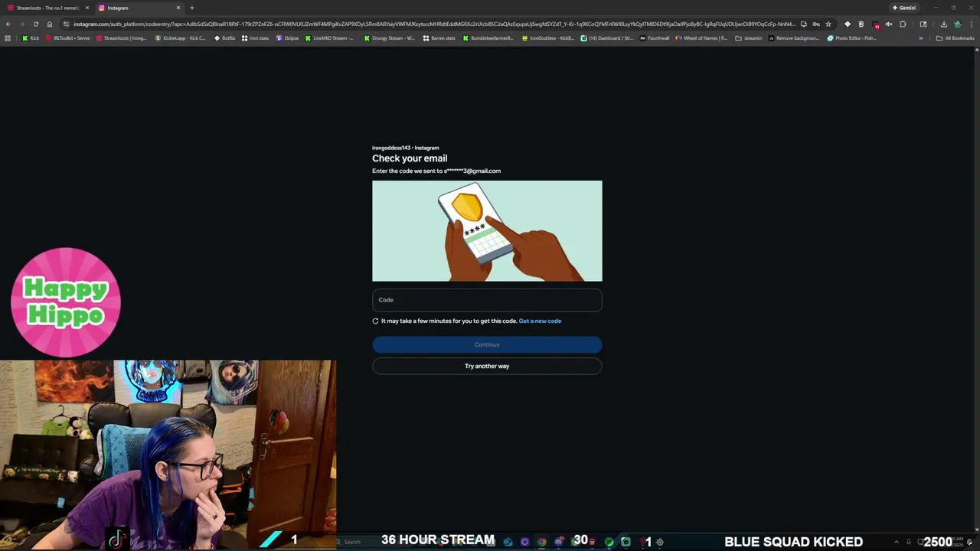Close the Instagram tab
The height and width of the screenshot is (551, 980).
click(x=178, y=8)
